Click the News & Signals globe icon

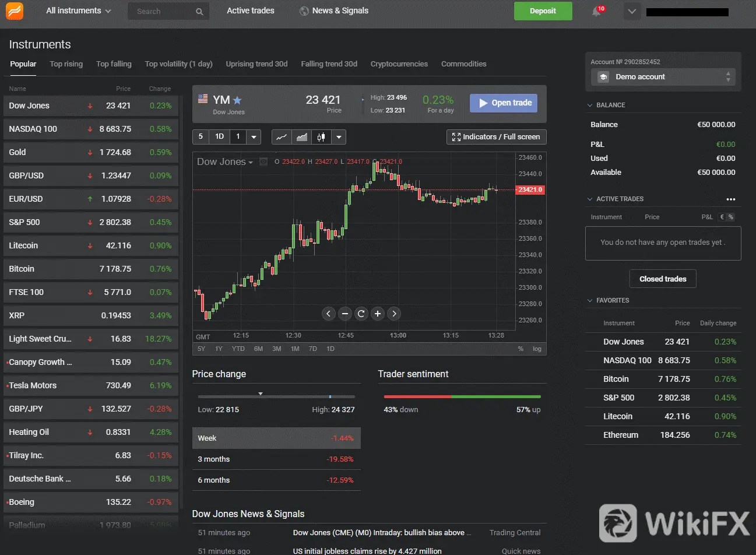coord(304,11)
